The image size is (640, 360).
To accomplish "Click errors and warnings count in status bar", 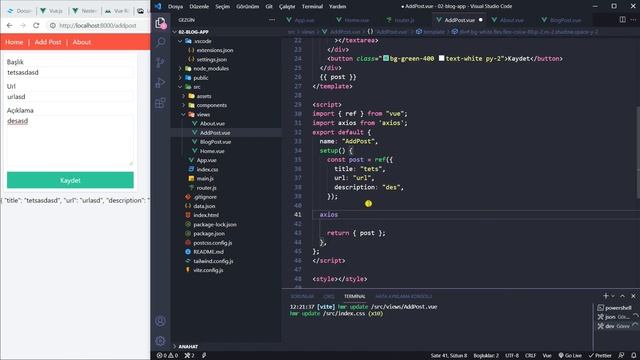I will [x=168, y=356].
